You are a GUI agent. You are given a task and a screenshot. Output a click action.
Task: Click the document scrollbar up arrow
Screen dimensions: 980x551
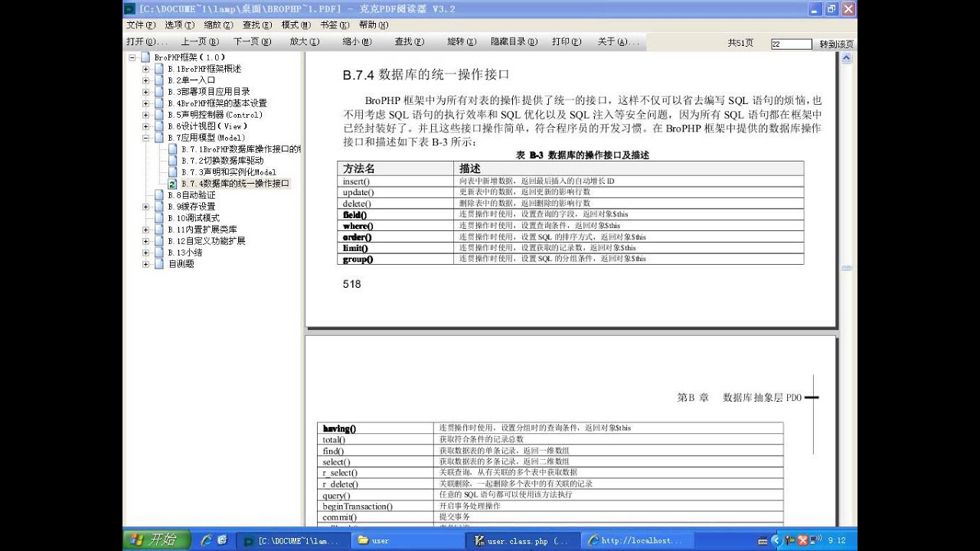coord(846,58)
